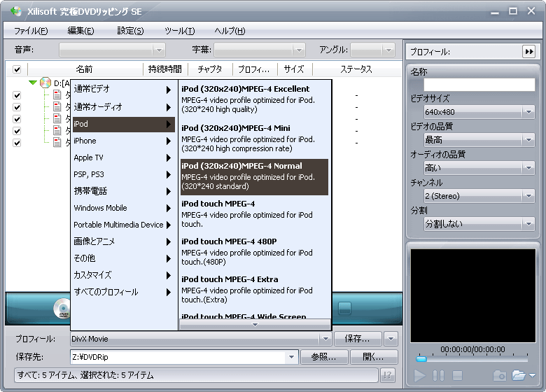Click the 参照... browse button

coord(324,357)
